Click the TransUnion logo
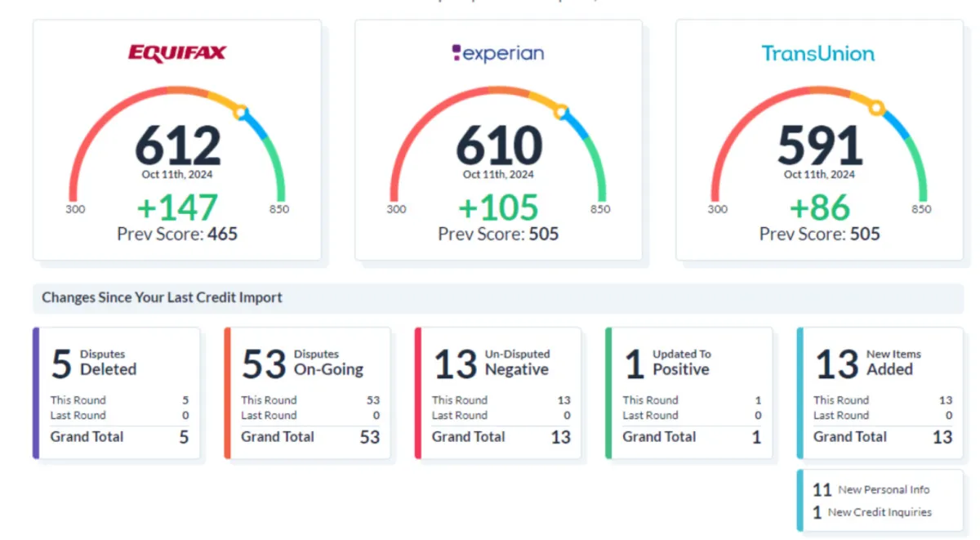 [818, 54]
